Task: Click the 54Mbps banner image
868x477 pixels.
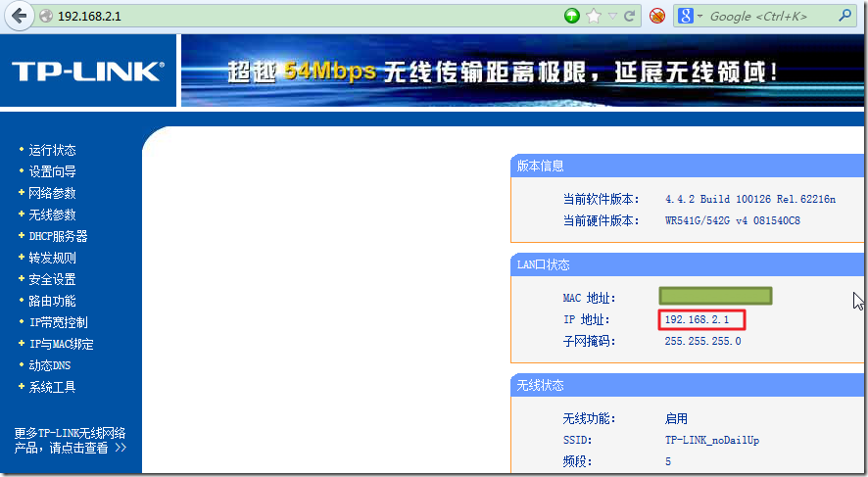Action: click(x=522, y=71)
